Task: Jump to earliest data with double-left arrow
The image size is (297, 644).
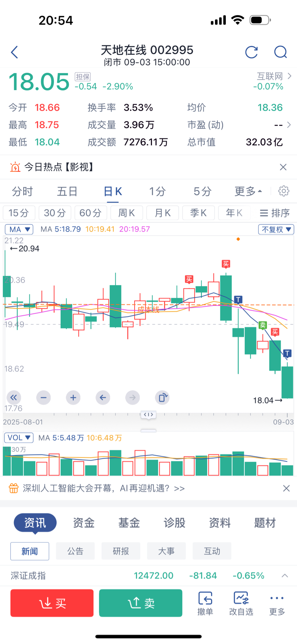Action: 14,397
